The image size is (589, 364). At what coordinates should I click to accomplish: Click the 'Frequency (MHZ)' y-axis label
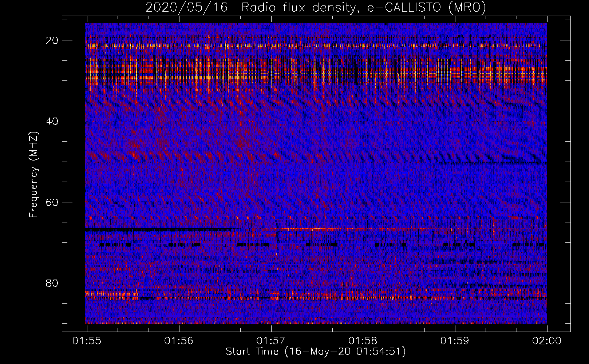[x=33, y=175]
